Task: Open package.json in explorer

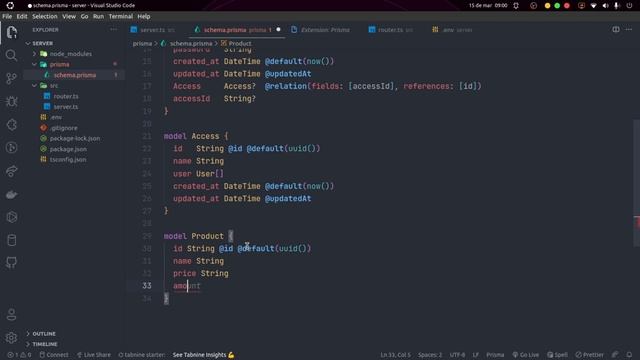Action: pos(68,149)
